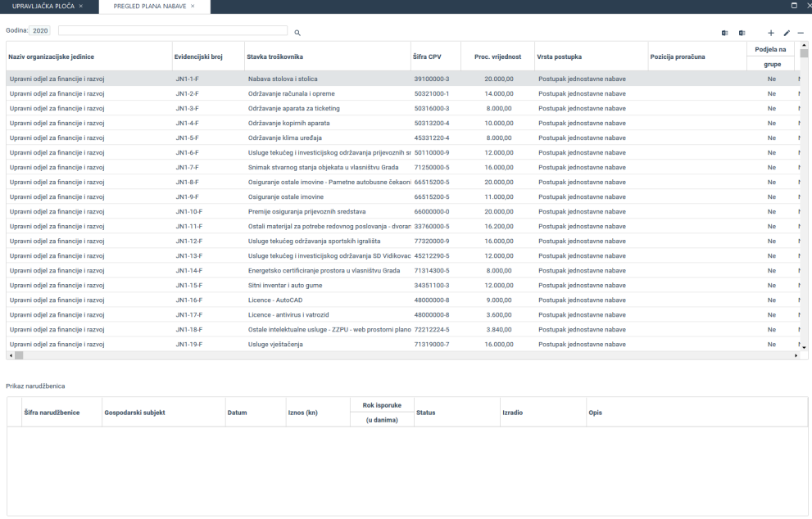Click the magnifier search icon
This screenshot has height=519, width=812.
297,33
